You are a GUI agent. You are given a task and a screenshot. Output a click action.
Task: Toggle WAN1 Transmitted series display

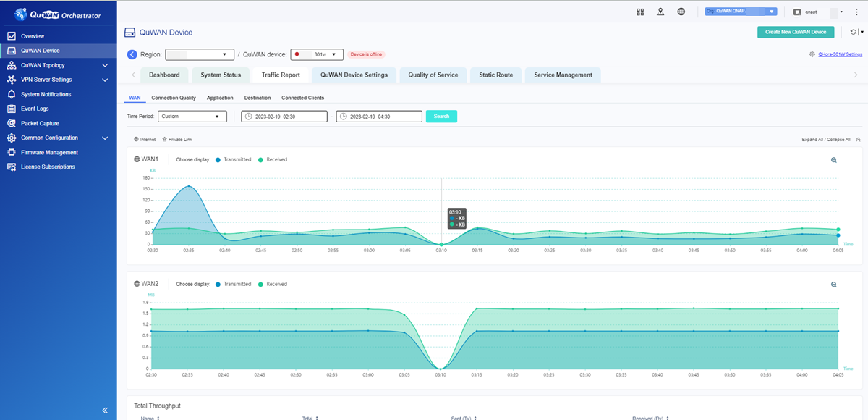tap(234, 159)
